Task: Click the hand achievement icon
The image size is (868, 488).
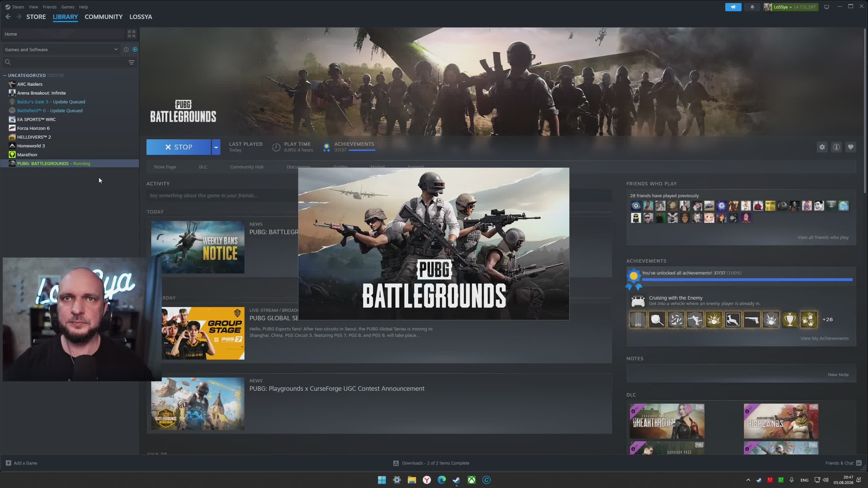Action: pos(809,320)
